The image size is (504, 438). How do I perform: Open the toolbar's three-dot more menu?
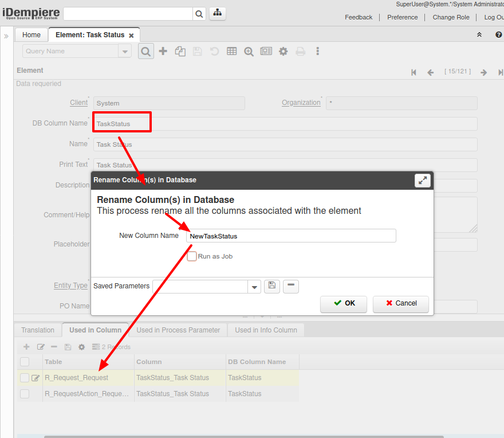317,51
